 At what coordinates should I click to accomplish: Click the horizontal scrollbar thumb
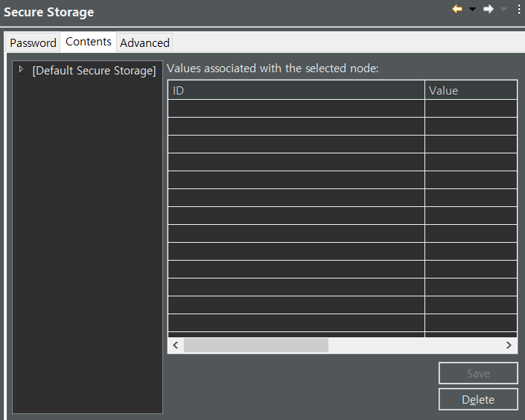click(x=256, y=345)
